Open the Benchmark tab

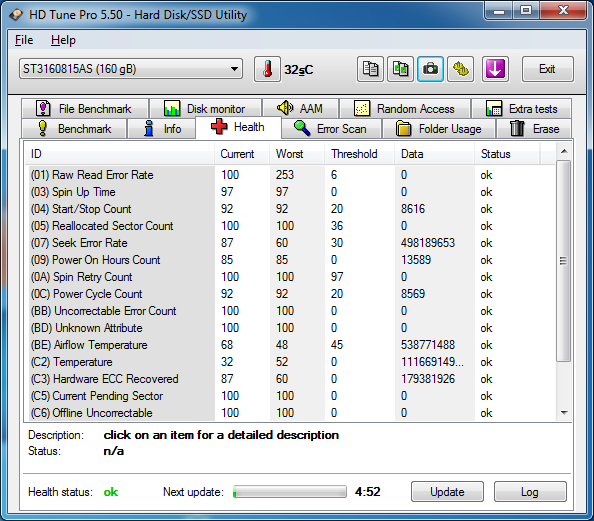click(x=74, y=129)
